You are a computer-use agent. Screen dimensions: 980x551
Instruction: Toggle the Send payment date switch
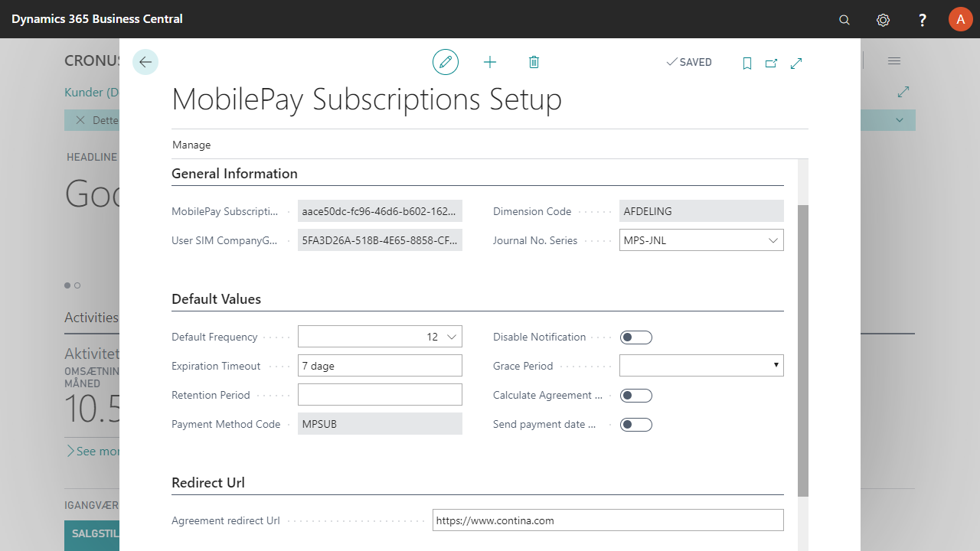[x=635, y=425]
